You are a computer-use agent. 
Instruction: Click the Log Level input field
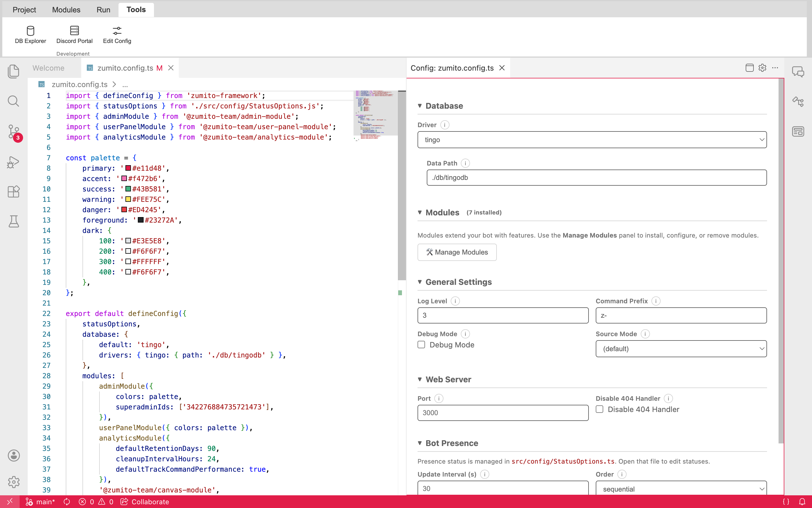503,315
